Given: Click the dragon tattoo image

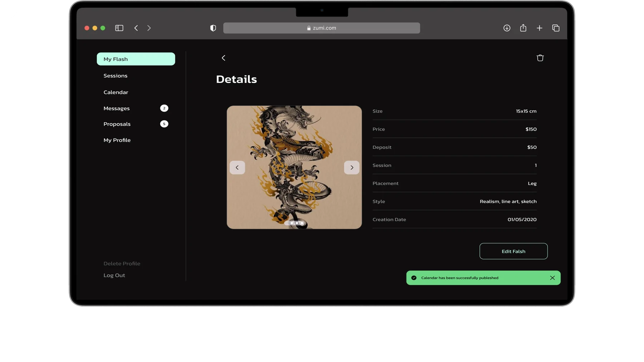Looking at the screenshot, I should (294, 167).
